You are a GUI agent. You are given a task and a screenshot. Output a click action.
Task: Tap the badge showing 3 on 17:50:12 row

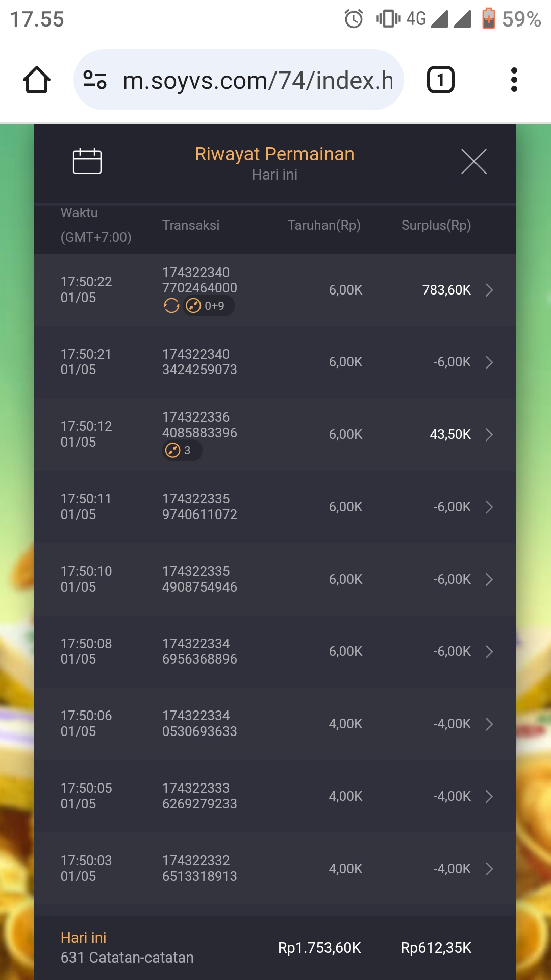(x=182, y=451)
